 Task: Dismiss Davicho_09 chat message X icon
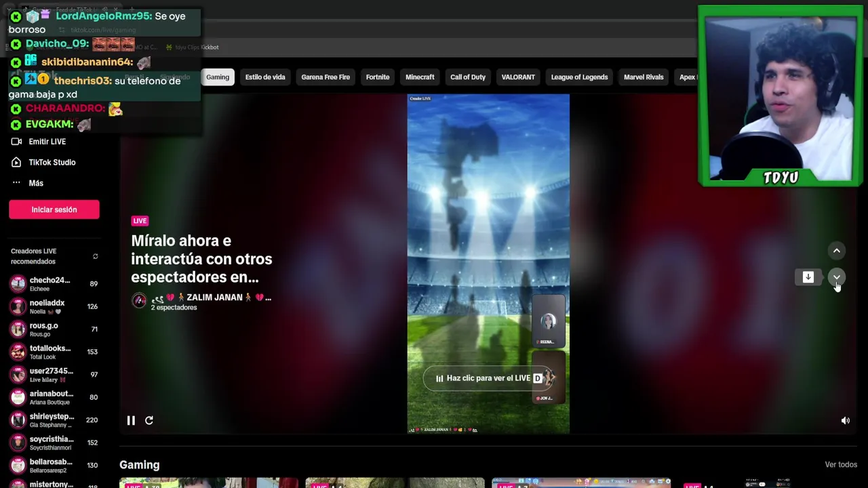16,45
